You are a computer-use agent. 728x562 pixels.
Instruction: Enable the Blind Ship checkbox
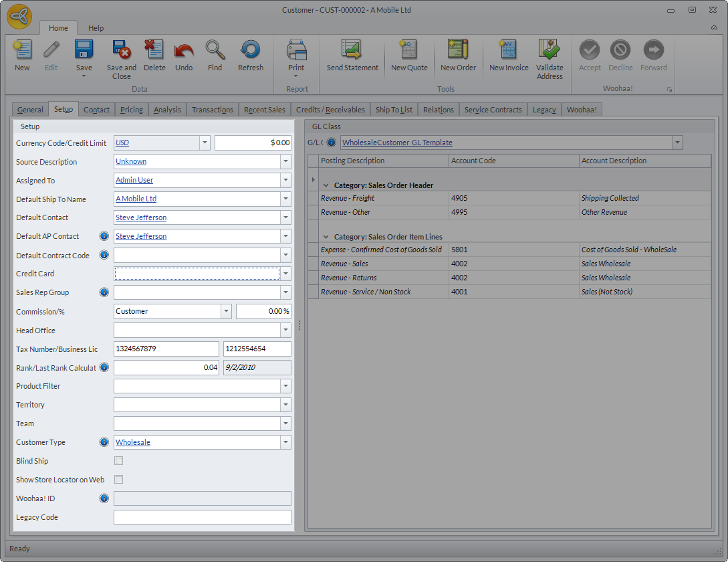click(119, 461)
